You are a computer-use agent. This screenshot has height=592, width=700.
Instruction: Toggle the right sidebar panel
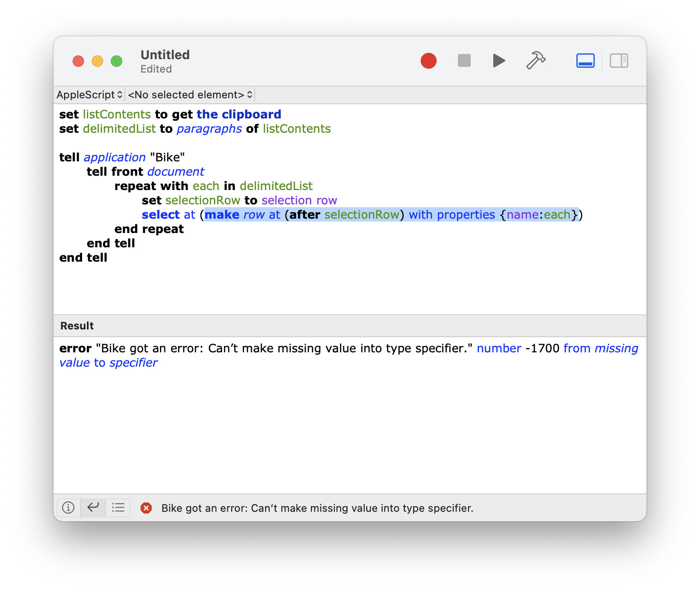click(x=619, y=61)
